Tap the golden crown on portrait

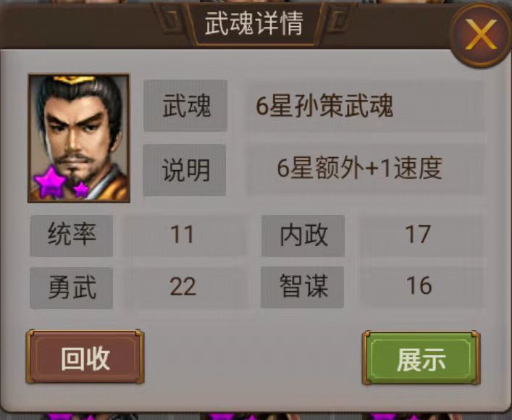[75, 80]
